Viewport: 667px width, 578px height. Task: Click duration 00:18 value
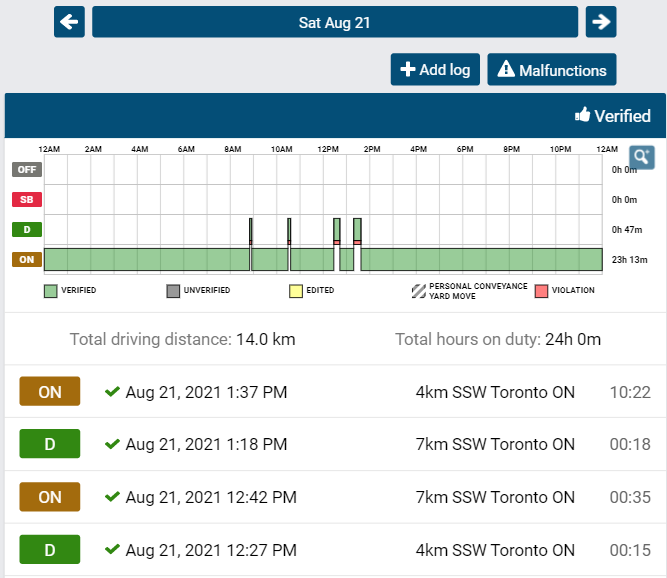pos(630,444)
